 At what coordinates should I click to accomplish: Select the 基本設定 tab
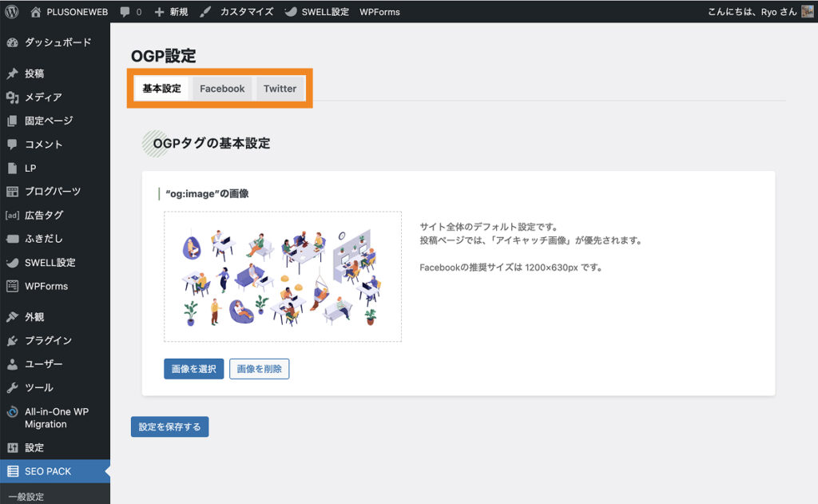(x=161, y=89)
